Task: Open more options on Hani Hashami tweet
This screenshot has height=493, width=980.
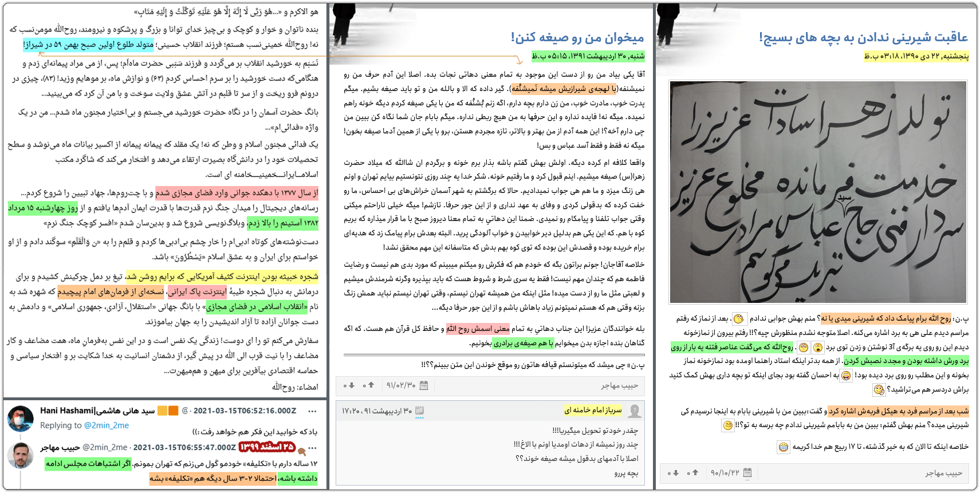Action: (312, 411)
